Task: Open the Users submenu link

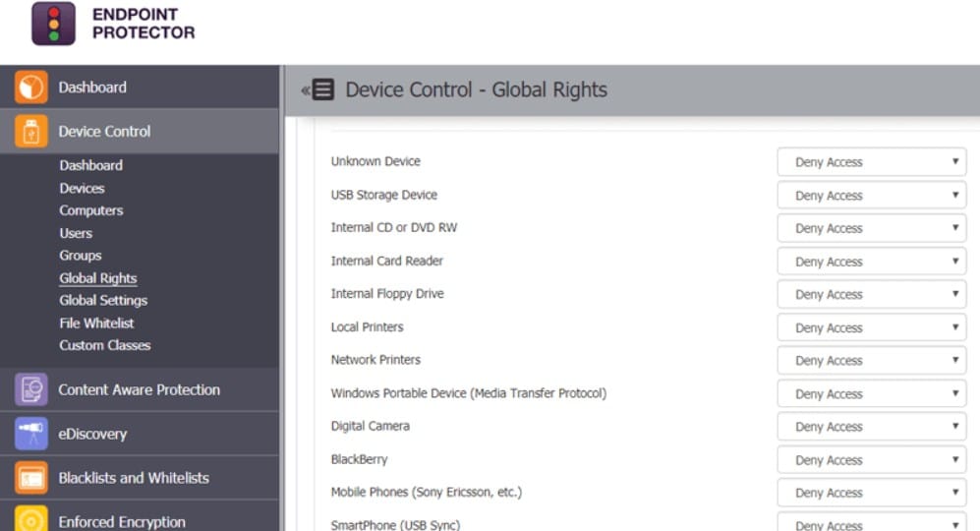Action: pyautogui.click(x=76, y=233)
